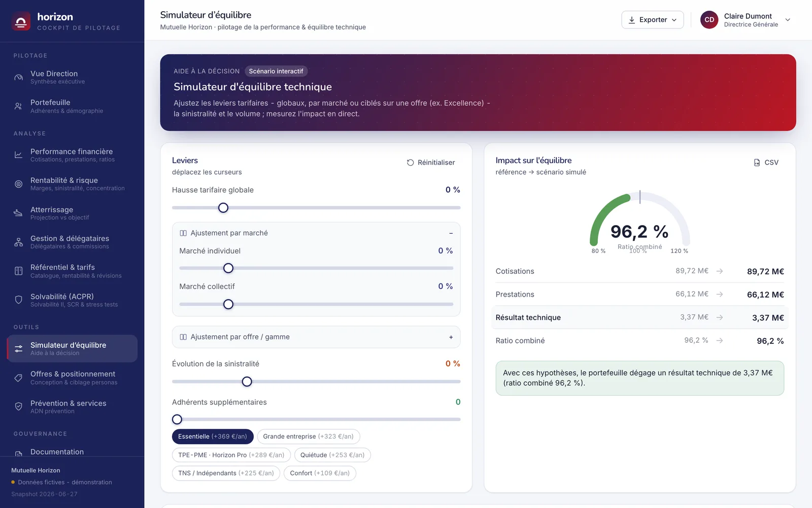Open the Documentation link in sidebar
The height and width of the screenshot is (508, 812).
pos(72,452)
